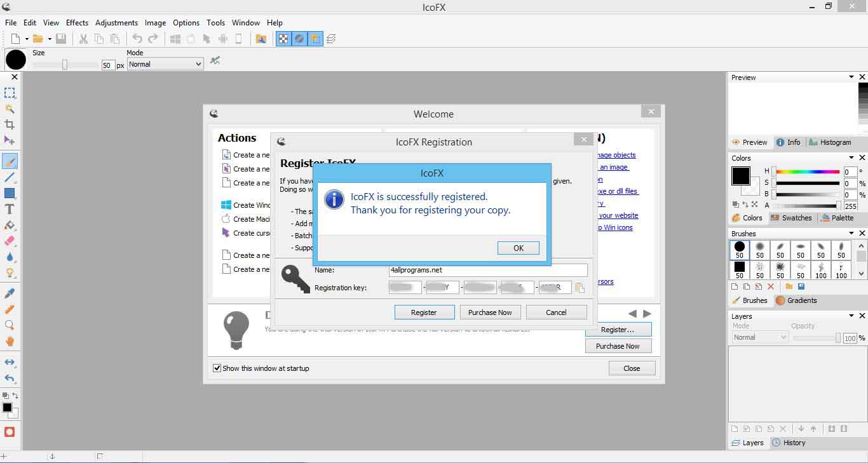868x463 pixels.
Task: Select the filled rectangle shape tool
Action: (x=10, y=193)
